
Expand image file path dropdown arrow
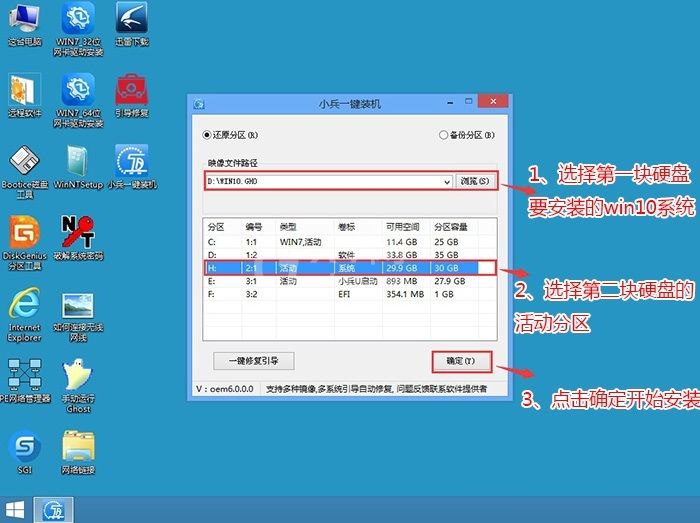pyautogui.click(x=447, y=182)
